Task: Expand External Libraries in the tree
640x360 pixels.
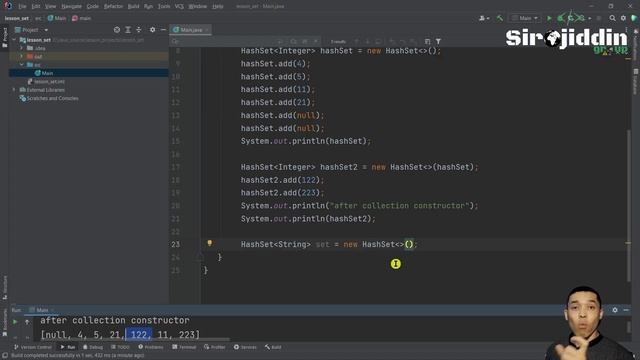Action: click(x=14, y=89)
